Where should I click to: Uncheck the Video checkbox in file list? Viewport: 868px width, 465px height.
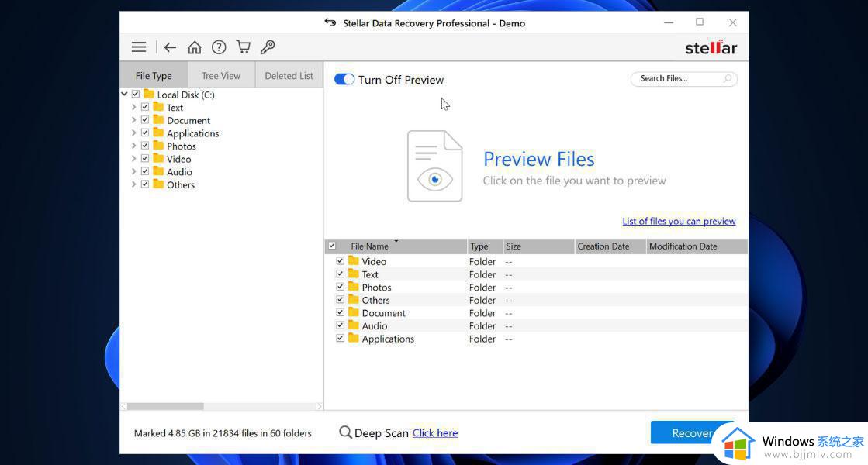(340, 261)
